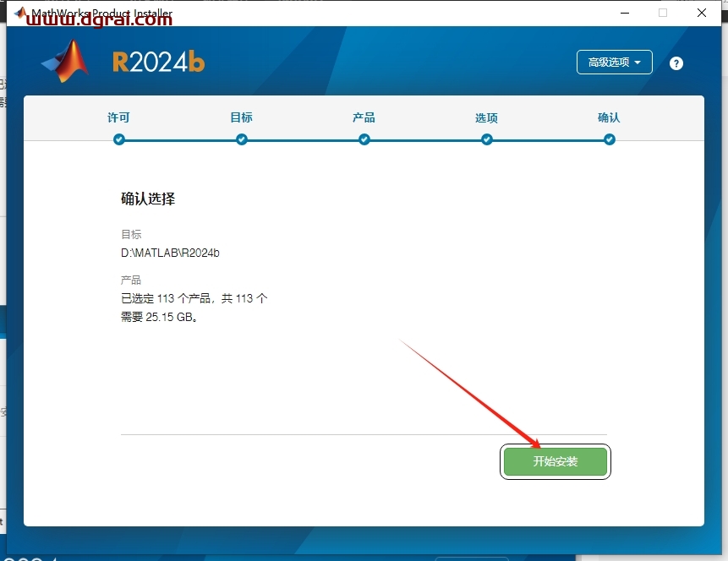Screen dimensions: 728x561
Task: Click the MathWorks membrane logo
Action: [x=63, y=62]
